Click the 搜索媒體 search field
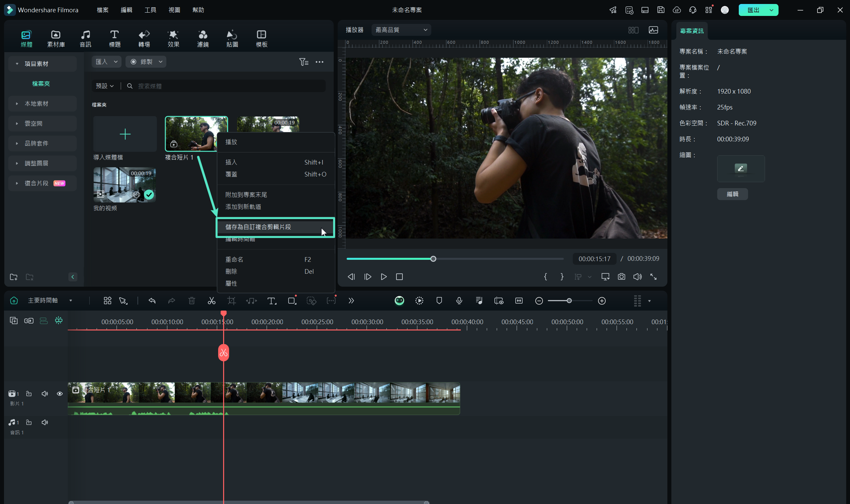Image resolution: width=850 pixels, height=504 pixels. coord(225,86)
